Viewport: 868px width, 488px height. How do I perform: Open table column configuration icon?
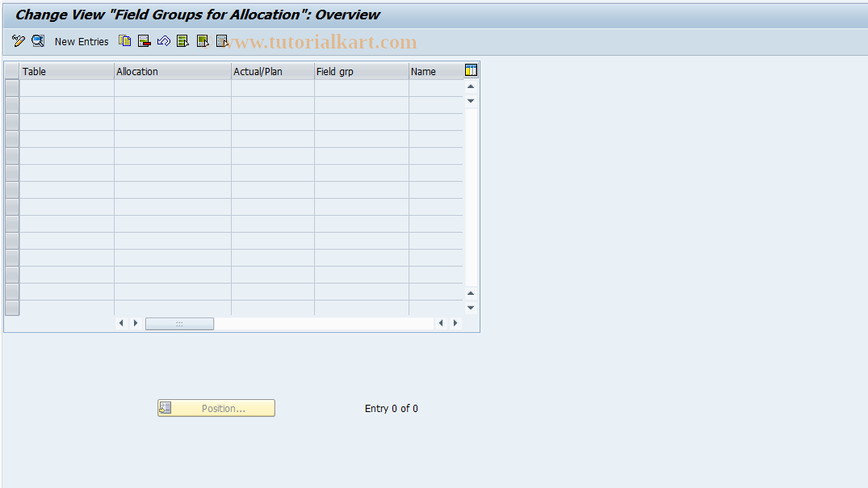pyautogui.click(x=471, y=70)
